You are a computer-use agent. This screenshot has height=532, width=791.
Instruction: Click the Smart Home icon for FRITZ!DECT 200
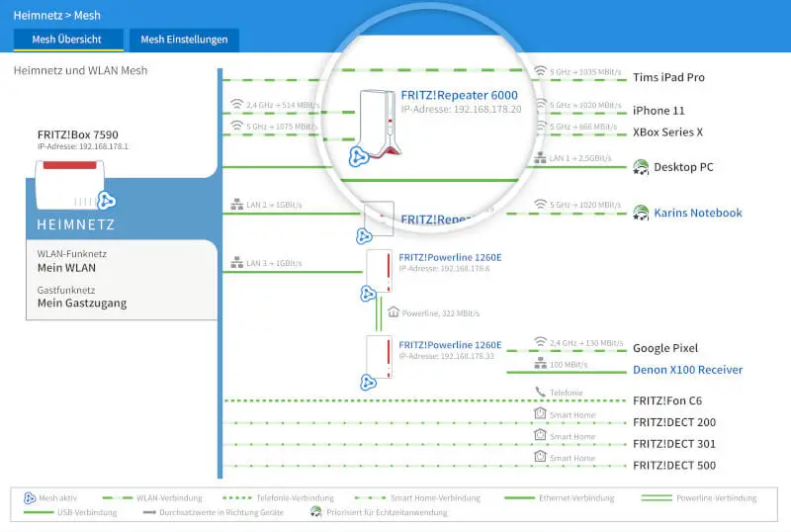(x=540, y=413)
